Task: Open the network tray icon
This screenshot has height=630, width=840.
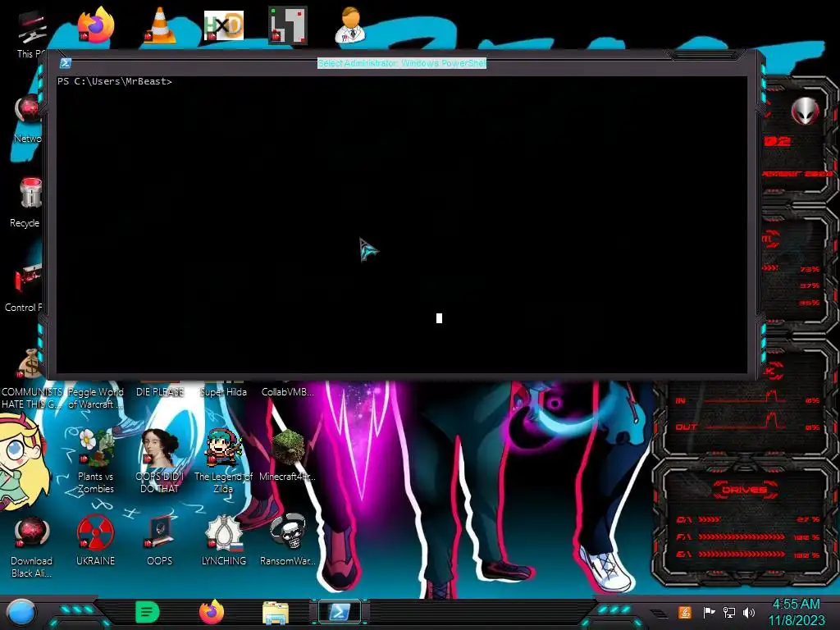Action: (729, 612)
